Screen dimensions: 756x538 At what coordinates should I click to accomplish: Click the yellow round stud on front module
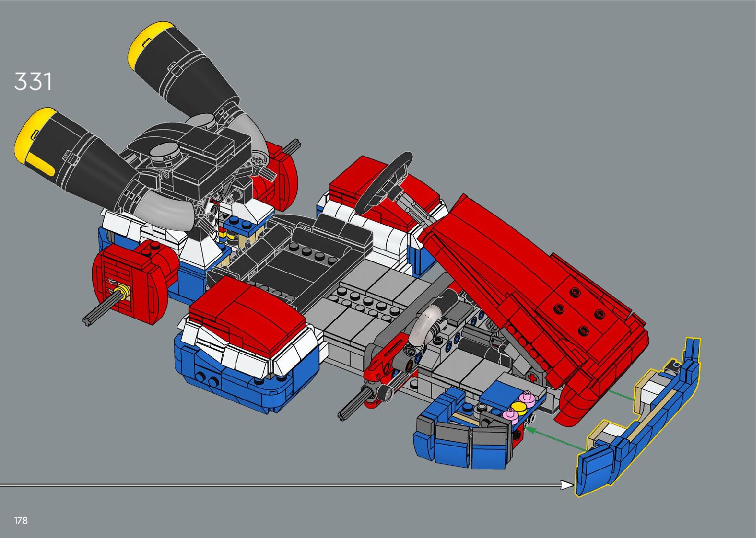tap(517, 407)
